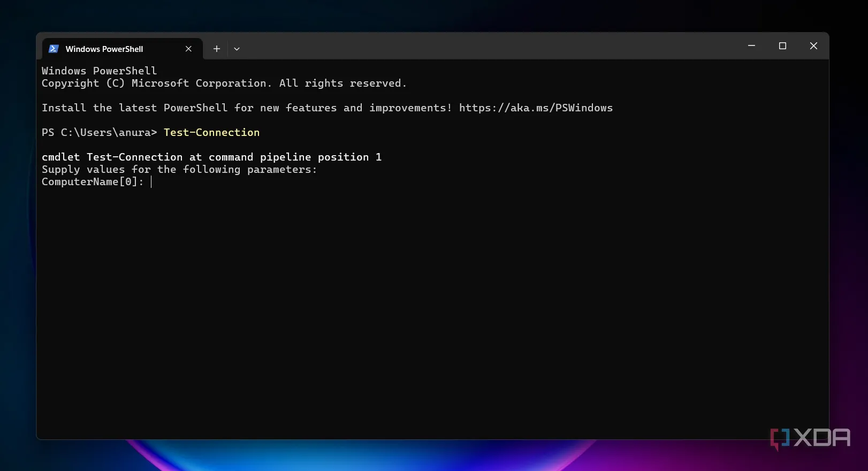This screenshot has height=471, width=868.
Task: Click the PowerShell icon on the tab
Action: tap(54, 49)
